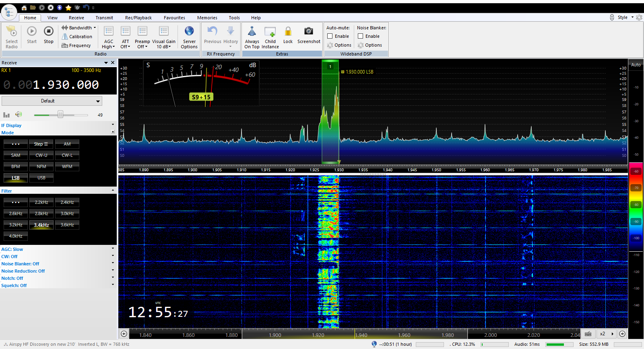Mute audio with the speaker icon

[19, 115]
